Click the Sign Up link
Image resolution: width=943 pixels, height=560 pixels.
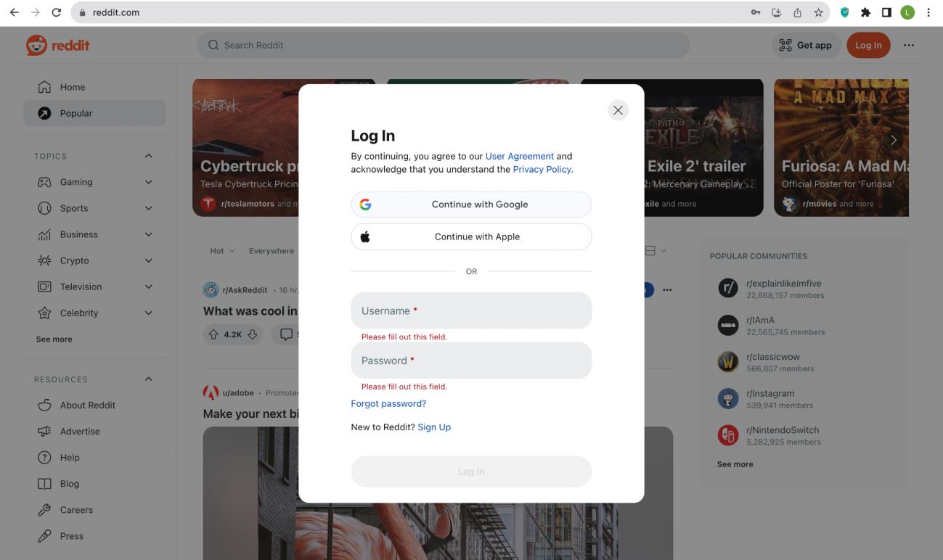[x=434, y=427]
